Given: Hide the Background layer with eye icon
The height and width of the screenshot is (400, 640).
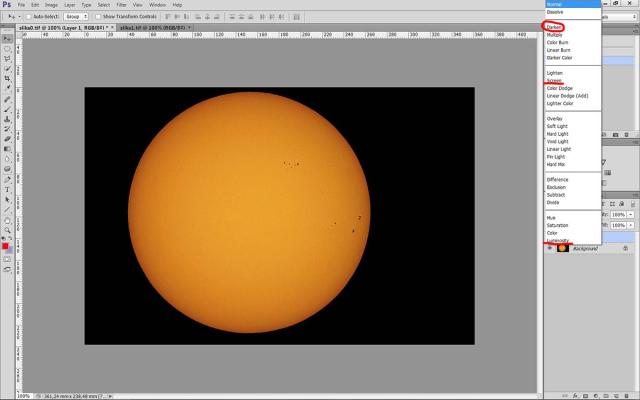Looking at the screenshot, I should click(x=549, y=248).
